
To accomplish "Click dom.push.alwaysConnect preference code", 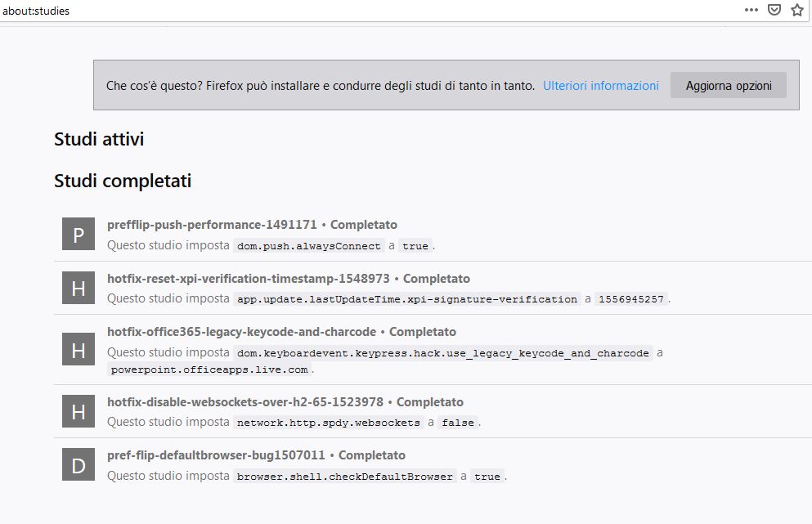I will [308, 246].
